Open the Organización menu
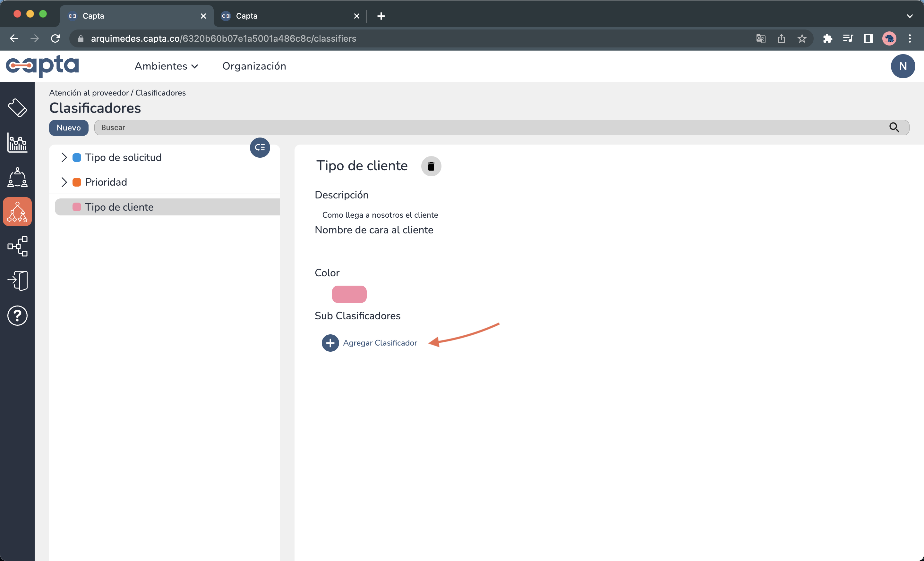 click(254, 66)
